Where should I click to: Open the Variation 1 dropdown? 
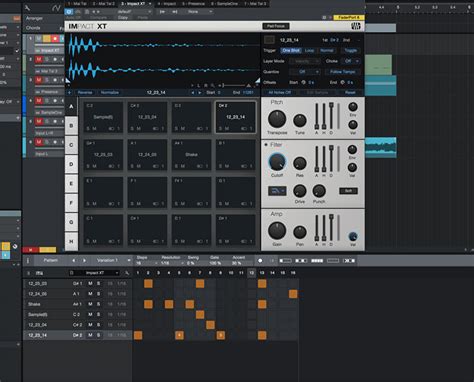click(x=113, y=260)
